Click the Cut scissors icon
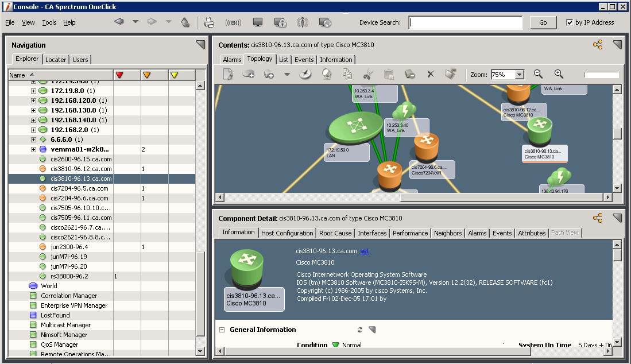The image size is (631, 364). 368,74
